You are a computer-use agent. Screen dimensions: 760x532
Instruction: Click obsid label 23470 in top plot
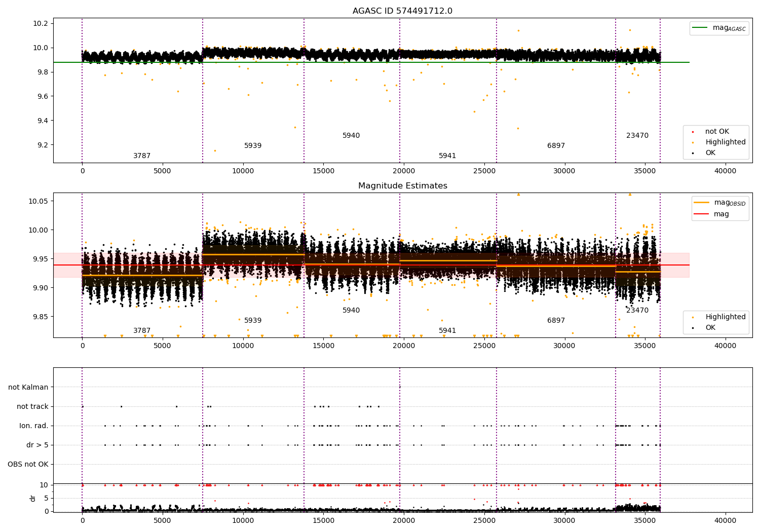637,136
